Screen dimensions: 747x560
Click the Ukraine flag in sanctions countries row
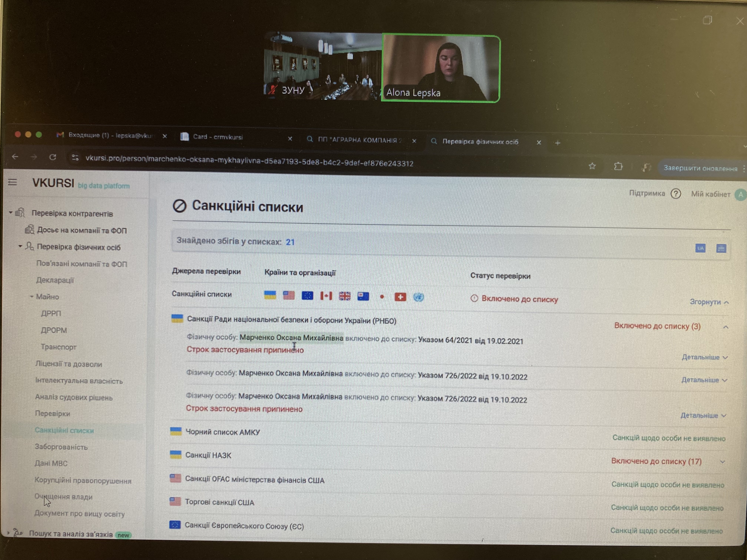point(270,295)
